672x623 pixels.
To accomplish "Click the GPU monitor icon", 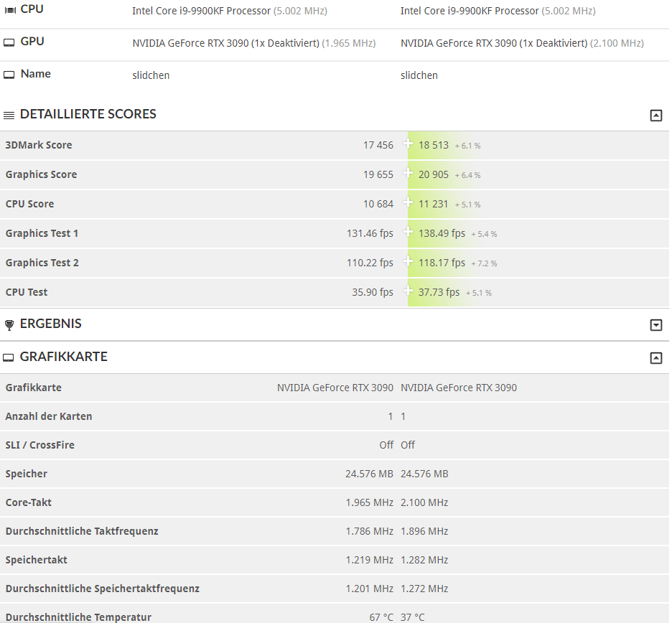I will (x=9, y=42).
